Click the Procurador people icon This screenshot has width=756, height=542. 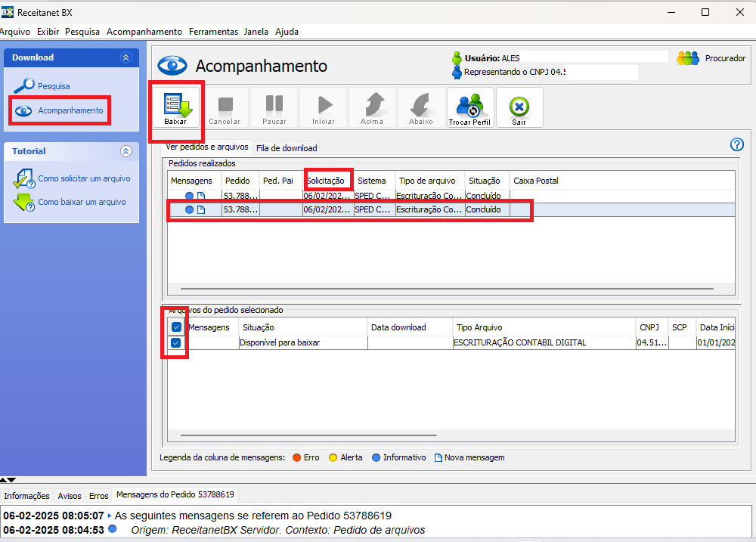(x=688, y=58)
